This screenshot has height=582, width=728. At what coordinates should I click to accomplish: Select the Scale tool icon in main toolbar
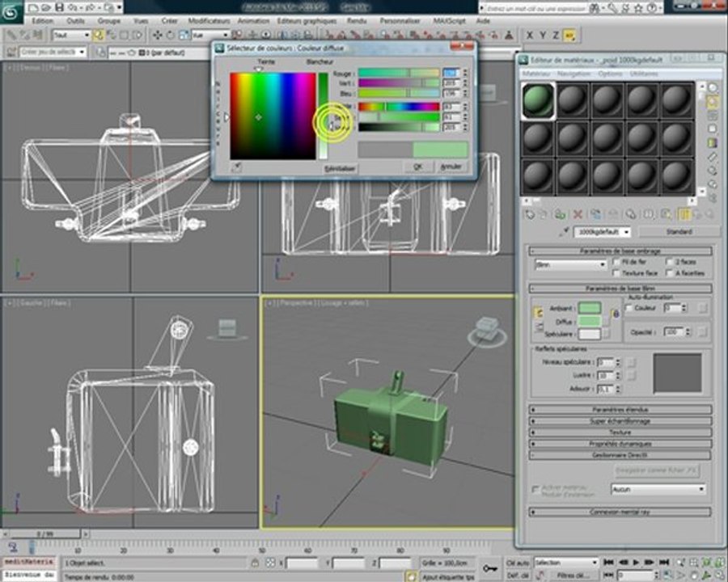pos(184,35)
